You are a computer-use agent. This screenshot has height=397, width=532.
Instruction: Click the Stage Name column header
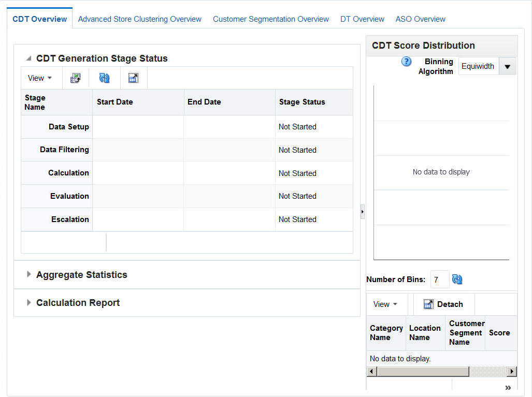(56, 102)
